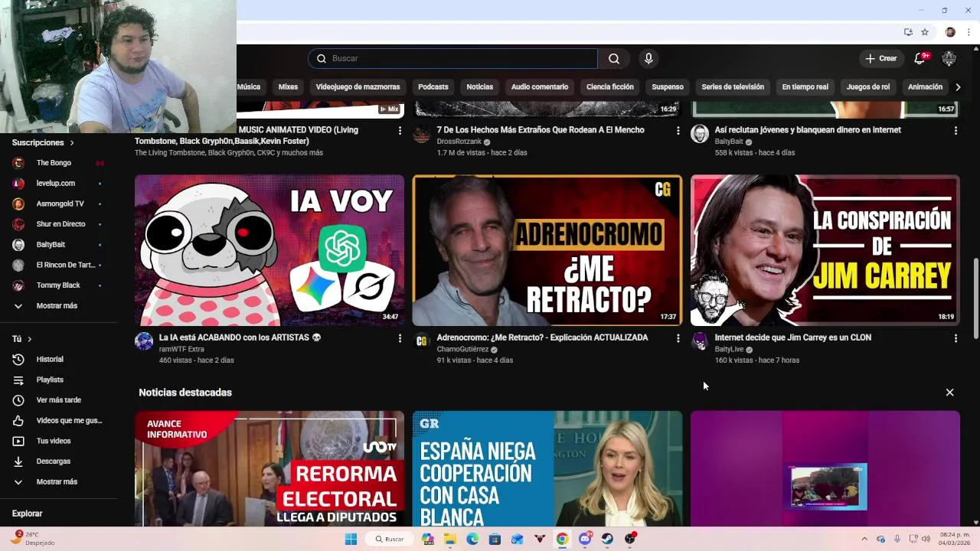Open 'Adrenocromo: ¿Me Retracto?' video title

[542, 337]
